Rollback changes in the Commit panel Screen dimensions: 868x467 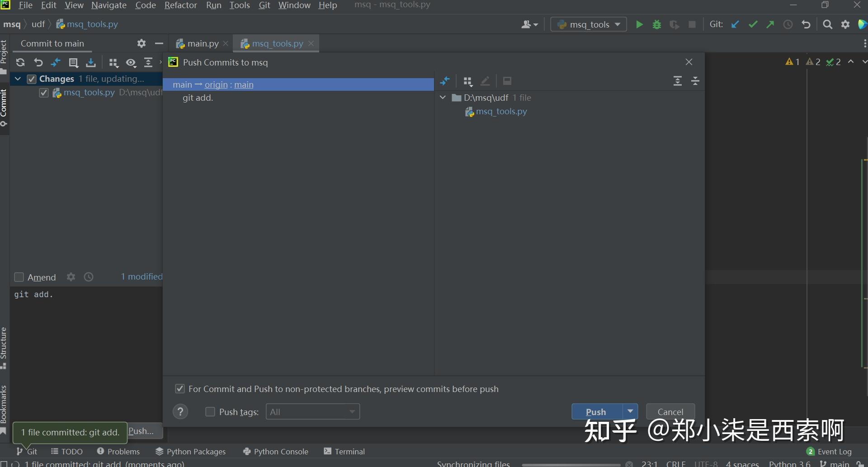tap(38, 62)
